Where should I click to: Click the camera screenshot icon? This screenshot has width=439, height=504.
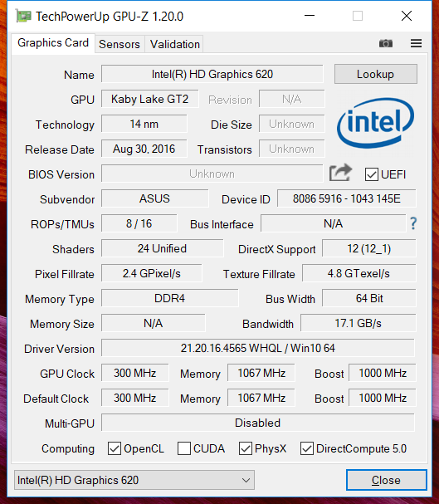click(x=385, y=43)
